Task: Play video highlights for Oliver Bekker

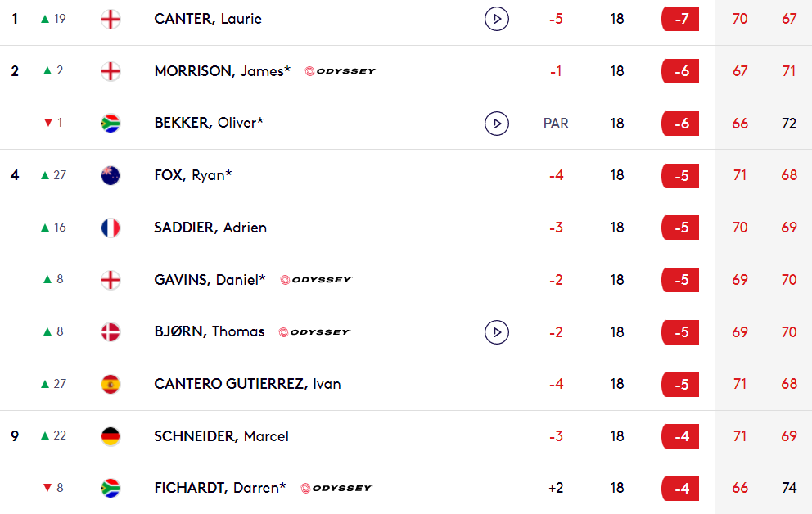Action: tap(497, 124)
